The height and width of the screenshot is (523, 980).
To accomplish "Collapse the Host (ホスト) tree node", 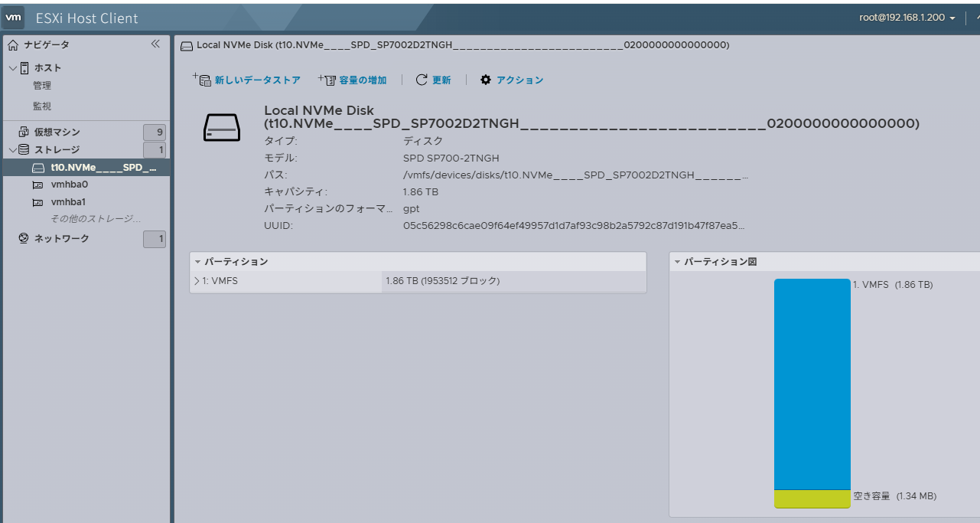I will (12, 68).
